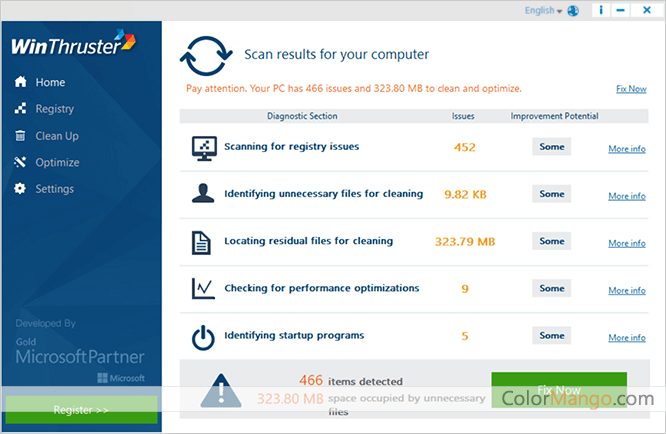Open the info 'i' button in title bar
The image size is (666, 434).
pos(601,10)
